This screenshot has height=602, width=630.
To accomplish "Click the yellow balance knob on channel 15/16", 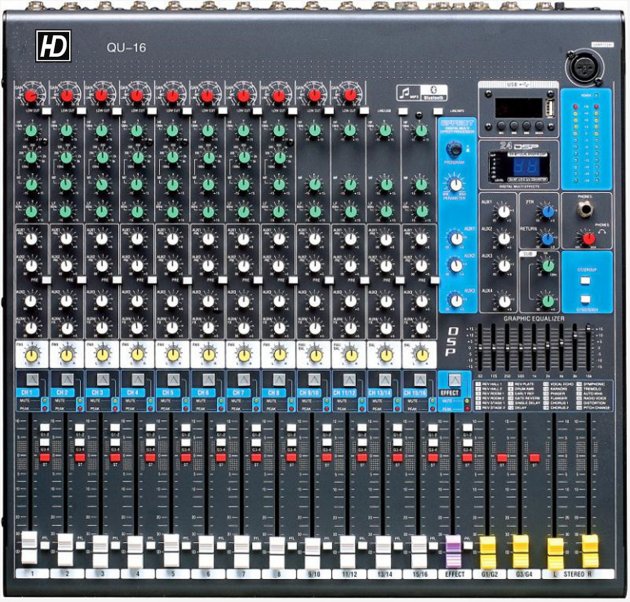I will [422, 355].
